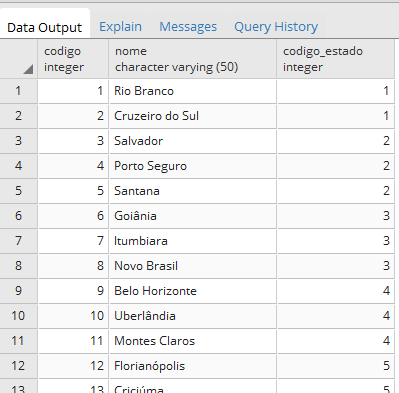
Task: Select row number 1 header
Action: [x=18, y=91]
